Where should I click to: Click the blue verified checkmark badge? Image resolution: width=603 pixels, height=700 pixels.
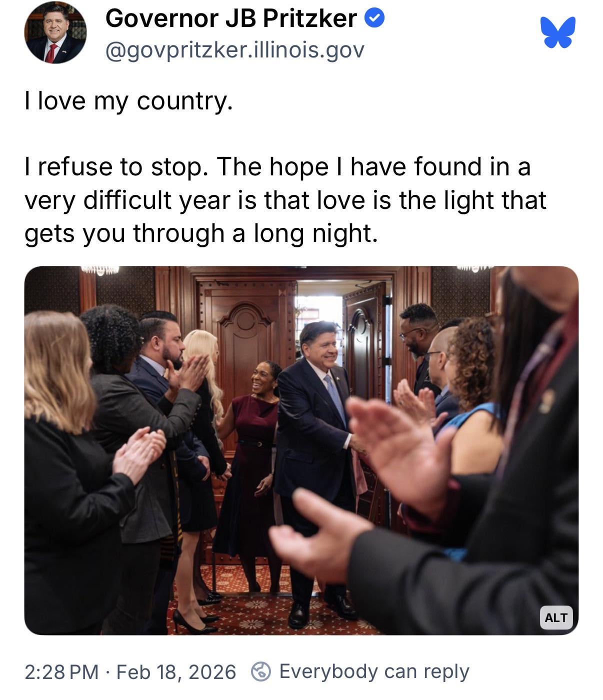[x=374, y=18]
